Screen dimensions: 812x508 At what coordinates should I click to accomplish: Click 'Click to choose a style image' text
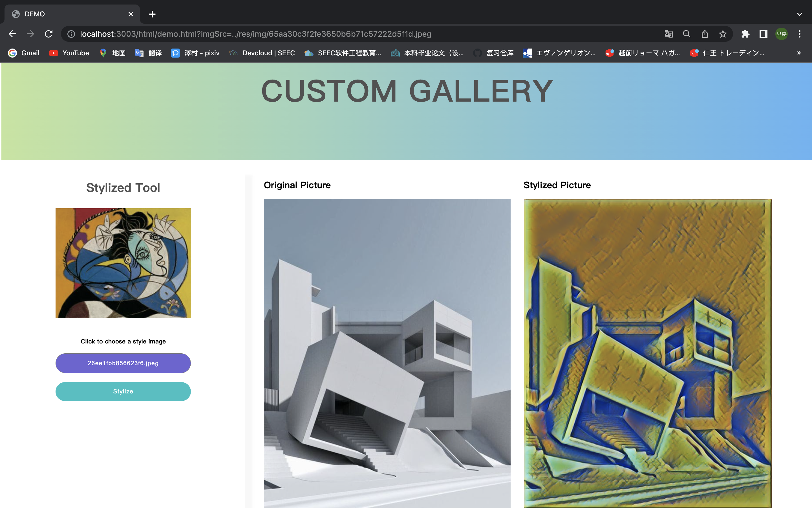123,341
